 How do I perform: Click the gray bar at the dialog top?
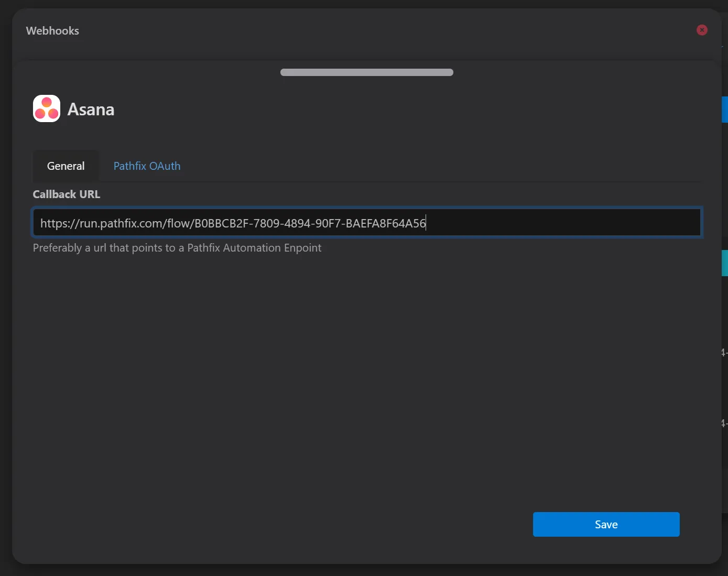[x=367, y=72]
